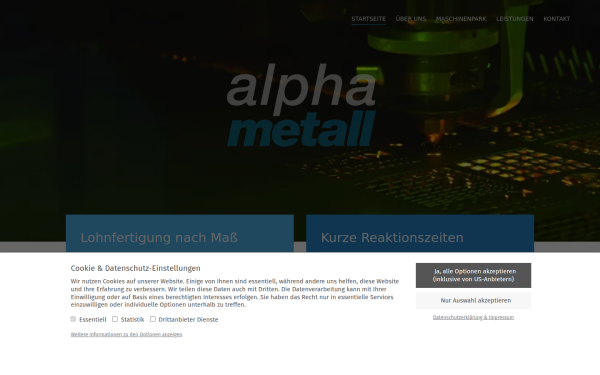The height and width of the screenshot is (375, 600).
Task: Toggle the Essentiell checkbox
Action: click(73, 319)
